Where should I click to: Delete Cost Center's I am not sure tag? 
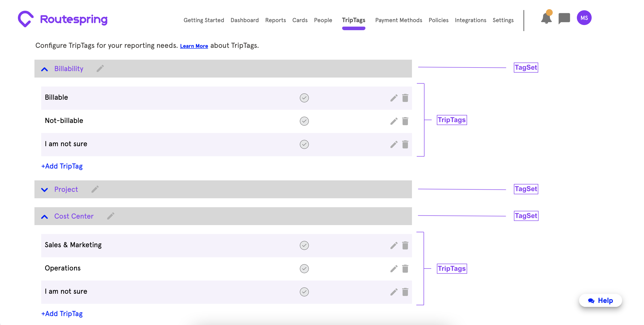[405, 292]
